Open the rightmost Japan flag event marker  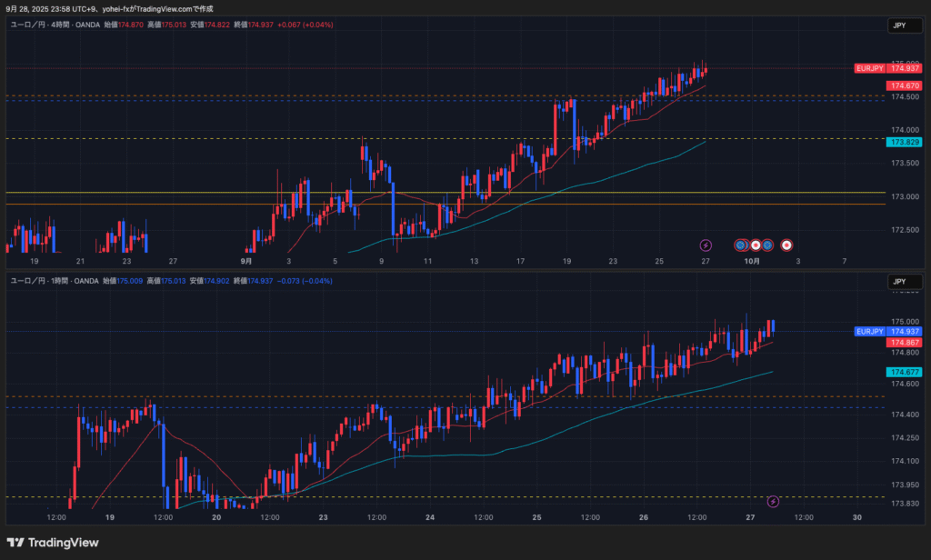(x=787, y=245)
